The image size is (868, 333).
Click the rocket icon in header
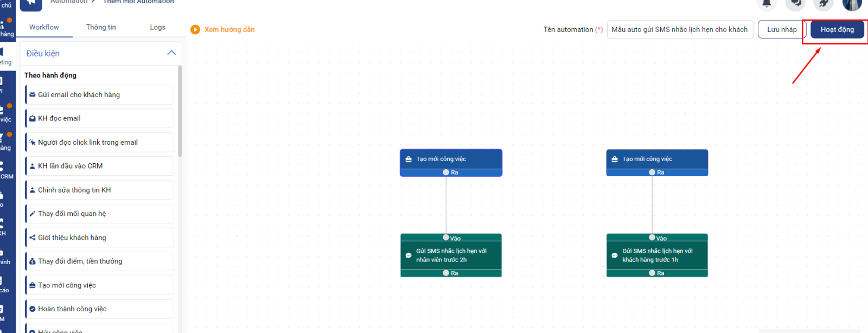click(824, 4)
